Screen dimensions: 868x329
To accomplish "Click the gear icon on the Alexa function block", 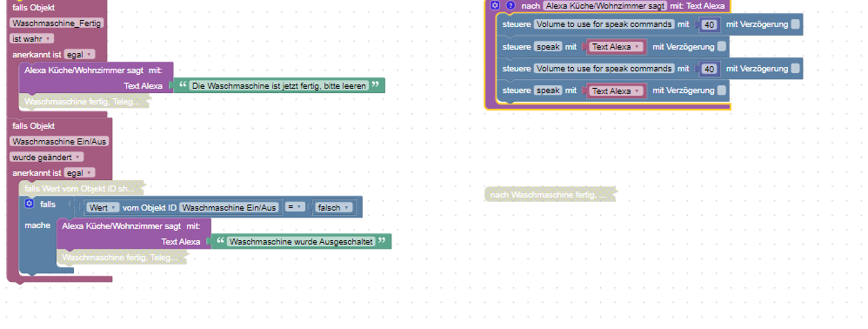I will 495,5.
